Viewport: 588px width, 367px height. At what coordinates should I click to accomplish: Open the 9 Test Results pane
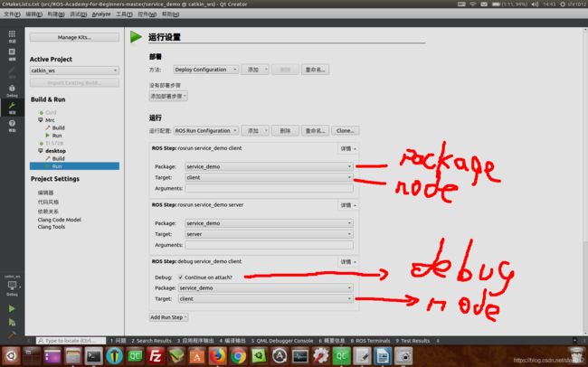413,341
